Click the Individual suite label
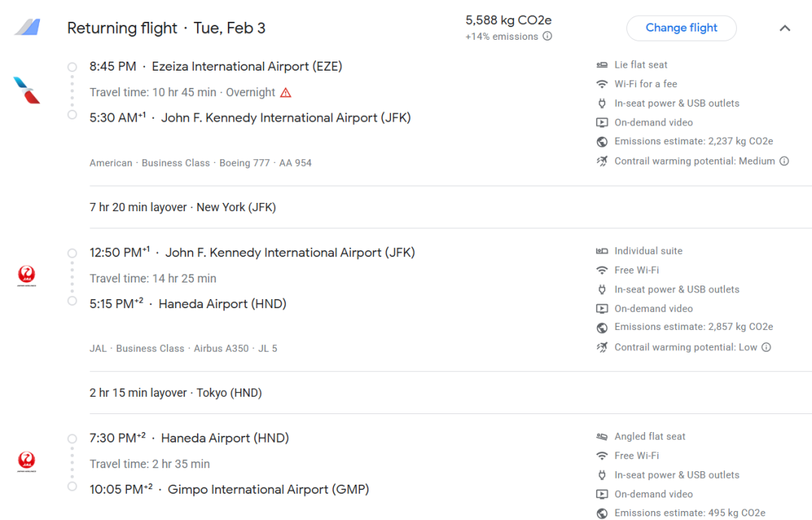 pyautogui.click(x=648, y=251)
